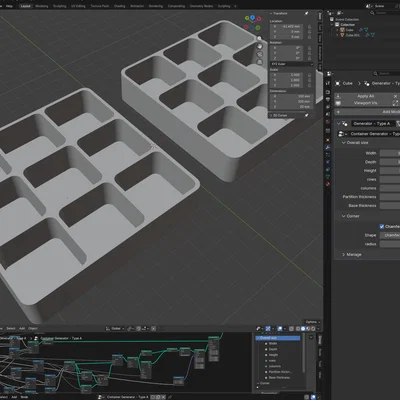Click the Width value field in Overall size

tap(390, 153)
